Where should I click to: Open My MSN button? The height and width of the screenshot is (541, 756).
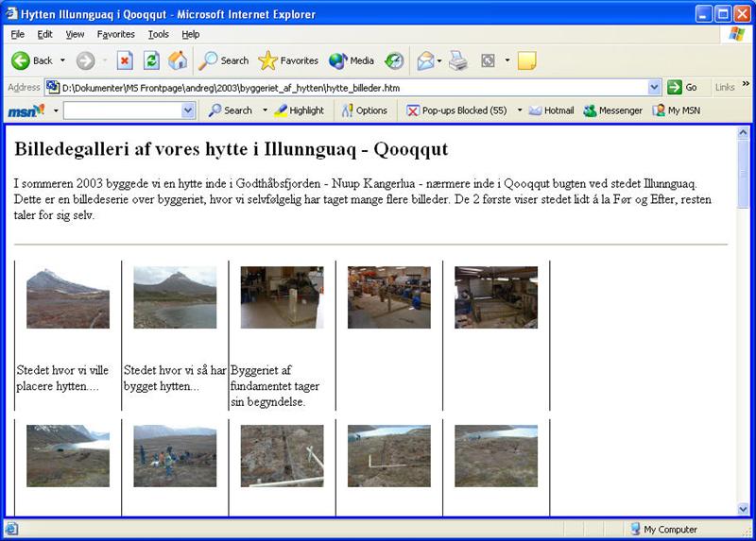(x=676, y=110)
